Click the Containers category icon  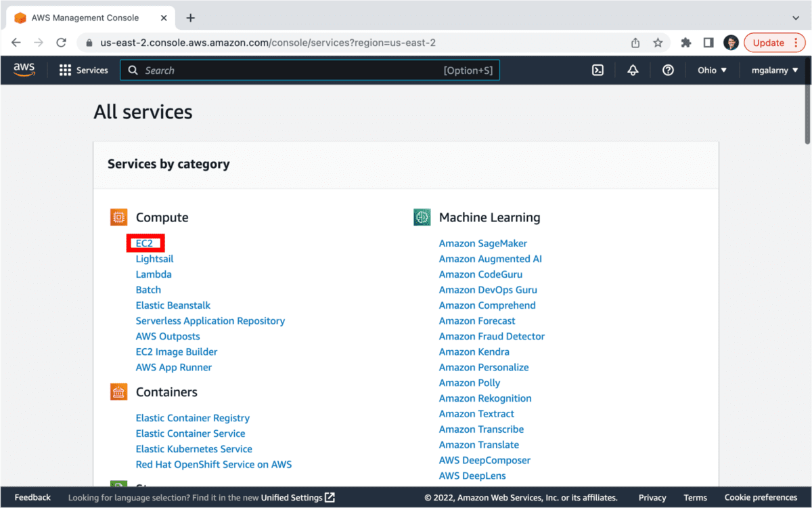click(x=118, y=392)
